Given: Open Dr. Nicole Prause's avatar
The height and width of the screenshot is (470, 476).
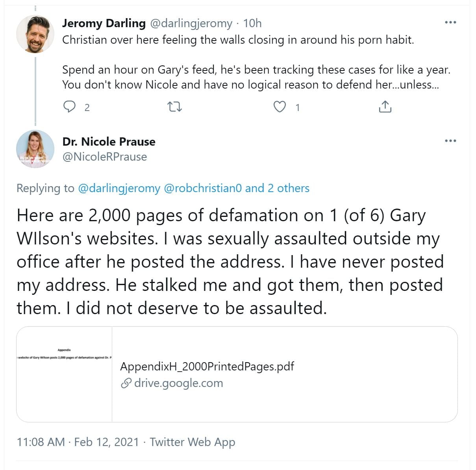Looking at the screenshot, I should click(x=35, y=149).
